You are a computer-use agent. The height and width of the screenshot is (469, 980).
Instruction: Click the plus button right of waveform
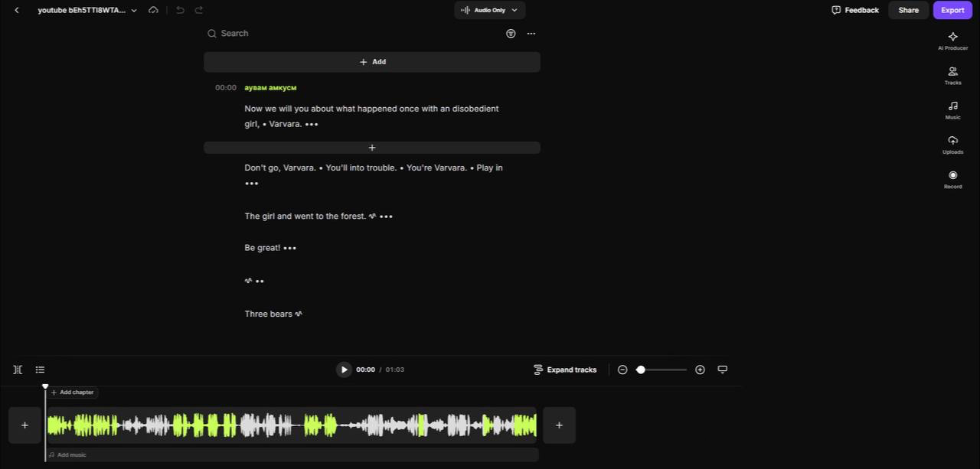tap(559, 425)
